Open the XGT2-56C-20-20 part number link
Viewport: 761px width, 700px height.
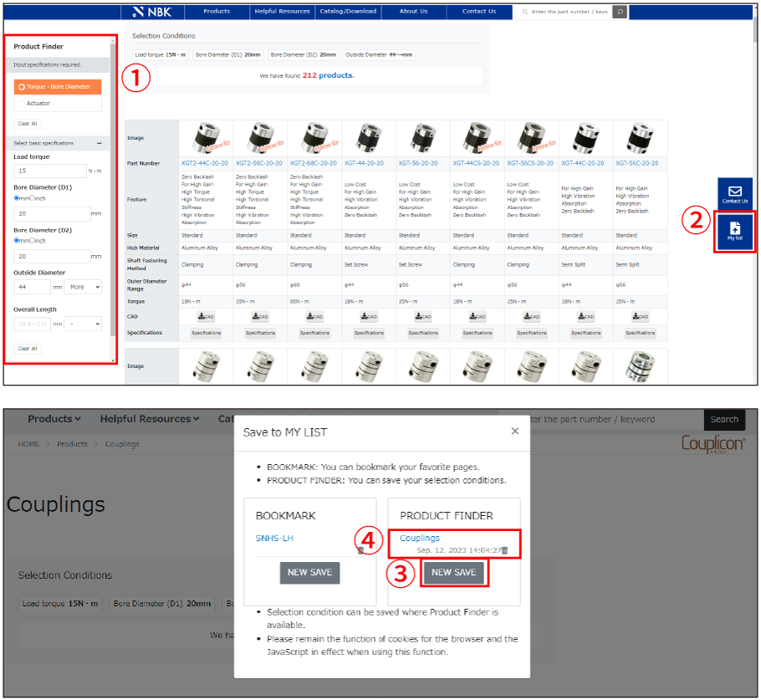pyautogui.click(x=259, y=163)
